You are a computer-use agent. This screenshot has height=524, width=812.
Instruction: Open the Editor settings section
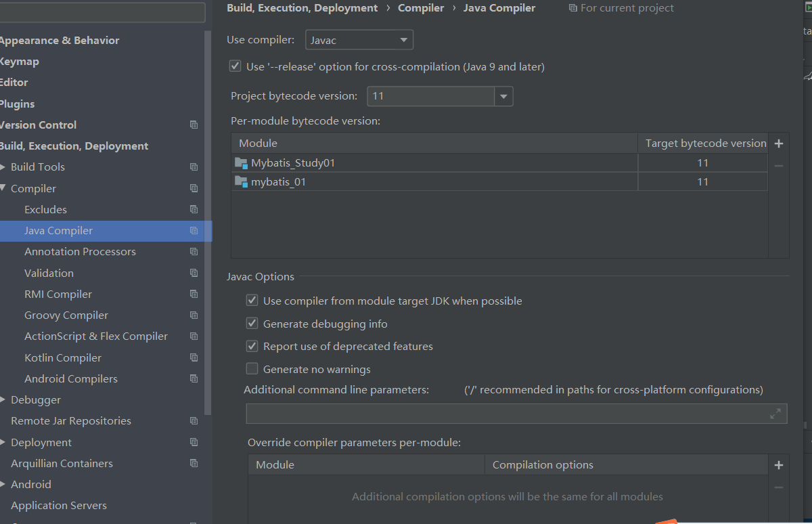coord(14,82)
